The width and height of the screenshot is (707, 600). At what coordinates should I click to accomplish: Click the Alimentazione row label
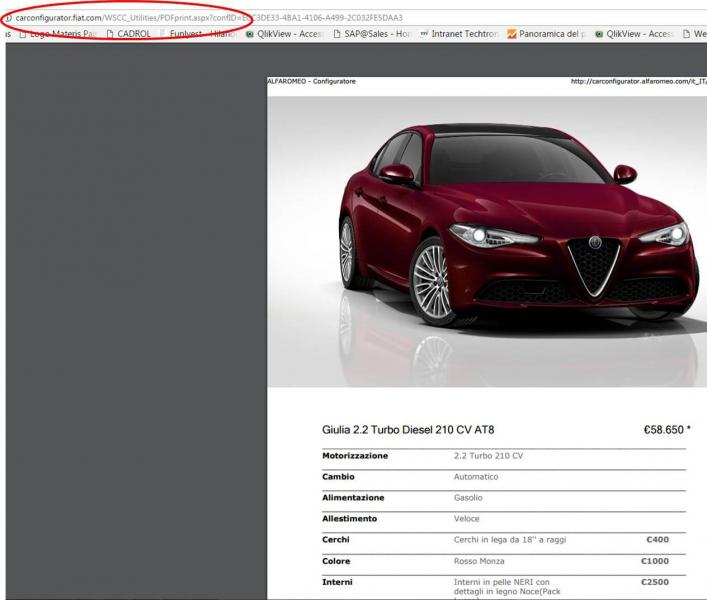[x=353, y=498]
